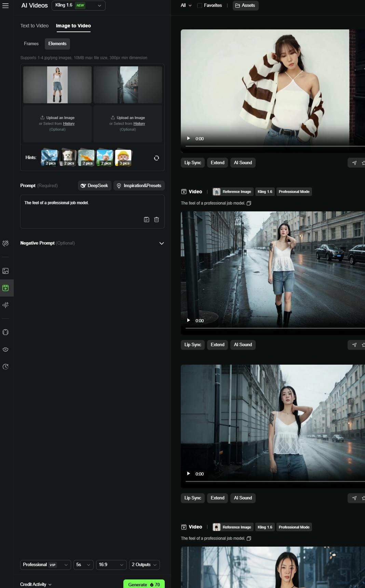Viewport: 365px width, 588px height.
Task: Open the 16:9 aspect ratio dropdown
Action: (111, 565)
